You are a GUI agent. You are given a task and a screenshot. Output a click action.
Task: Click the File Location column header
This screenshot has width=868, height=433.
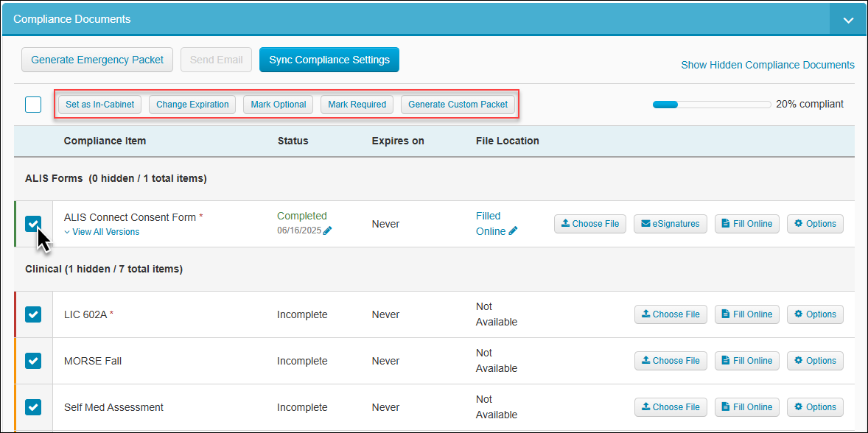click(508, 141)
